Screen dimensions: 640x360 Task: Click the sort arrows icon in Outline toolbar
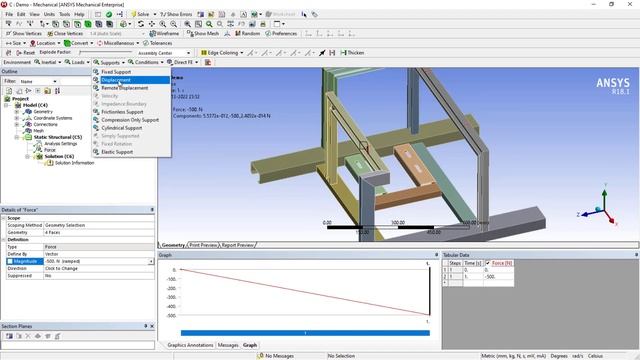(57, 91)
